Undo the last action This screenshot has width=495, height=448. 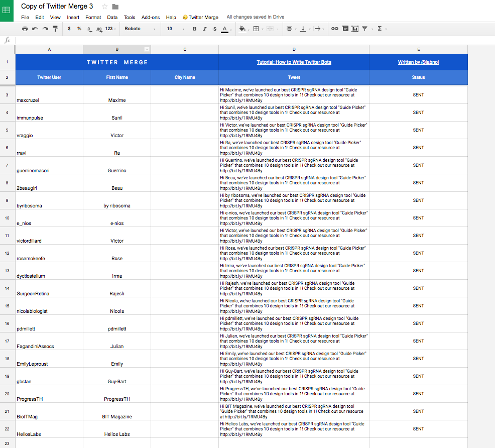(x=35, y=29)
